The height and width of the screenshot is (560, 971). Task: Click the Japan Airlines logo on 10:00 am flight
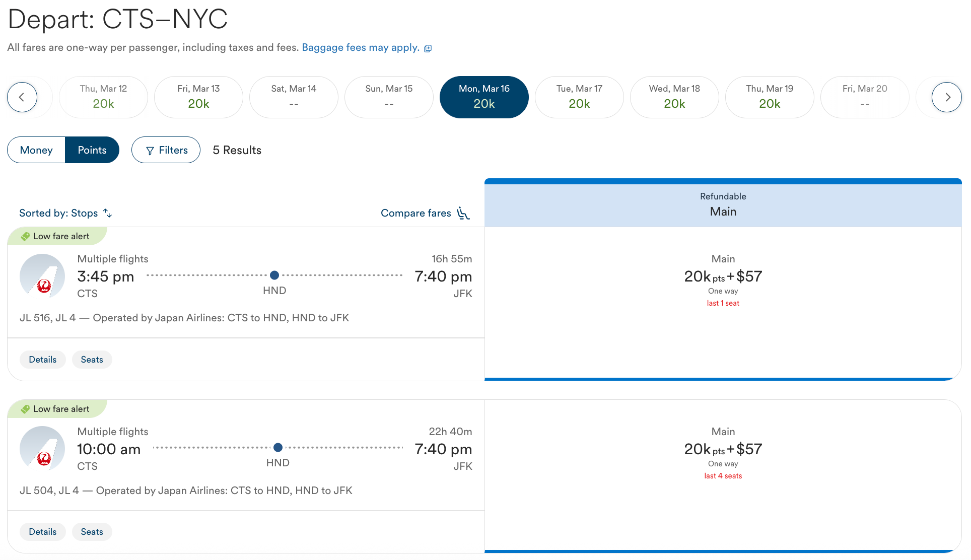point(42,449)
